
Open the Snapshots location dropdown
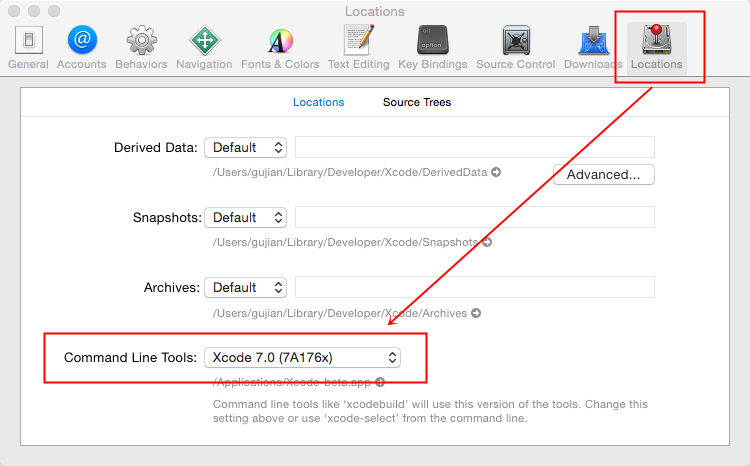245,217
